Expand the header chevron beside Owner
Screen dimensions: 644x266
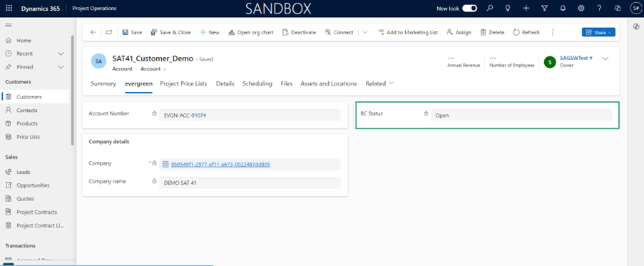click(x=605, y=58)
